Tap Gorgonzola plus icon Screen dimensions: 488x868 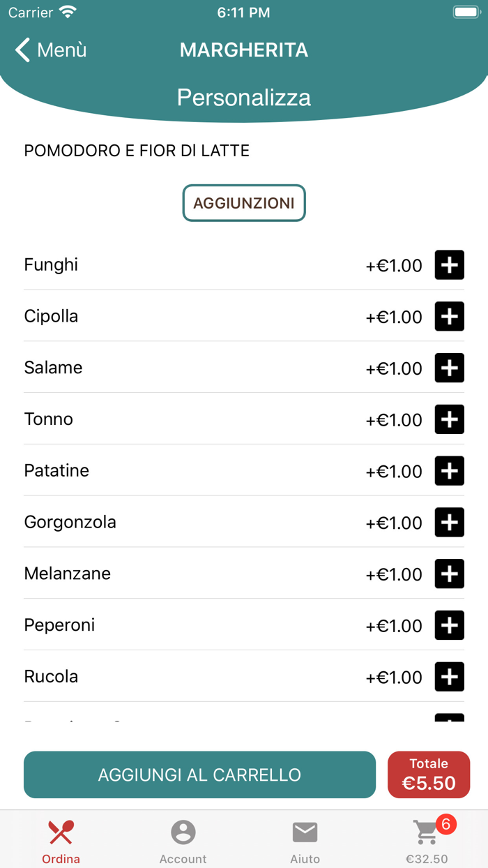(x=450, y=523)
